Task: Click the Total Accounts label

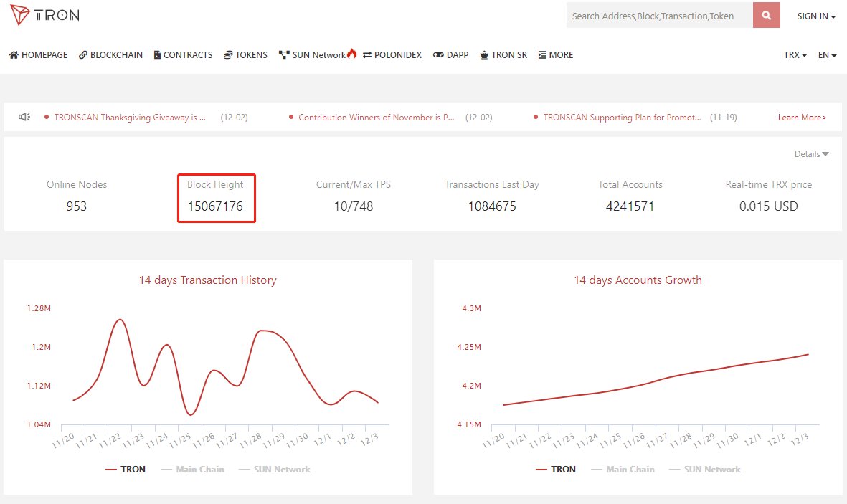Action: [x=630, y=184]
